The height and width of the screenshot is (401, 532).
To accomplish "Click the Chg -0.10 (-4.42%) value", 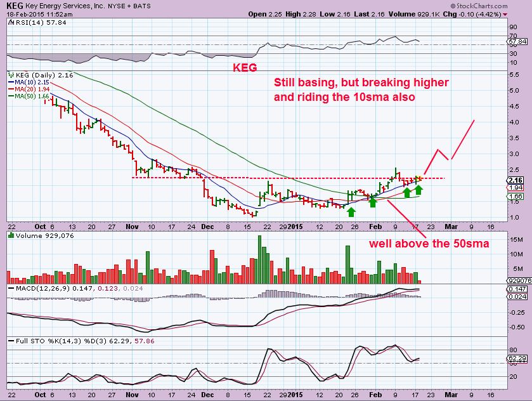I will tap(472, 14).
